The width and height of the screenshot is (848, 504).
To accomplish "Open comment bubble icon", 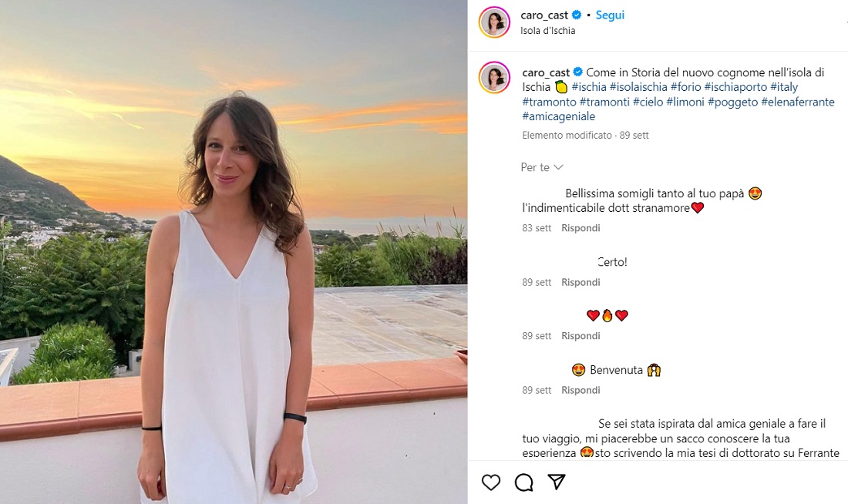I will pos(523,482).
